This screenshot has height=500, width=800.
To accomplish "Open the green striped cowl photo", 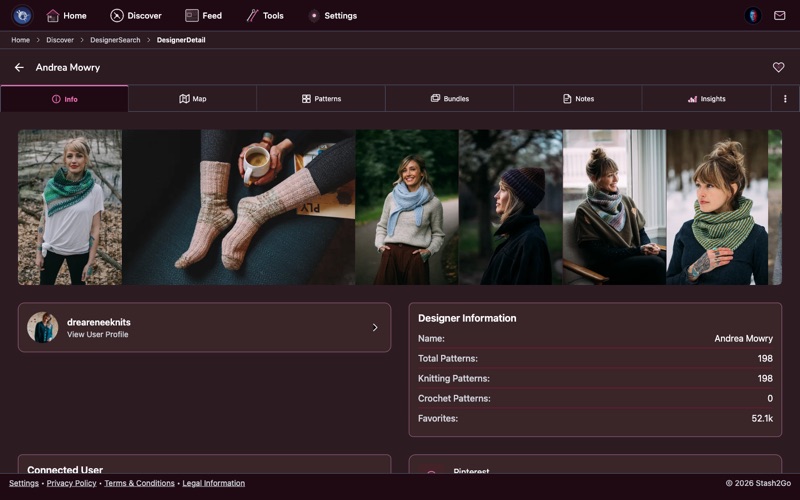I will (717, 207).
